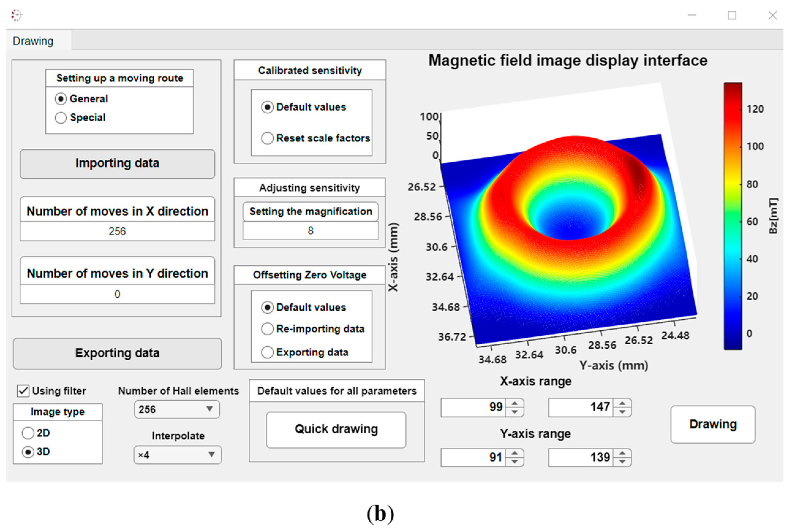Click the X direction moves field showing 256
This screenshot has width=791, height=532.
[x=117, y=231]
